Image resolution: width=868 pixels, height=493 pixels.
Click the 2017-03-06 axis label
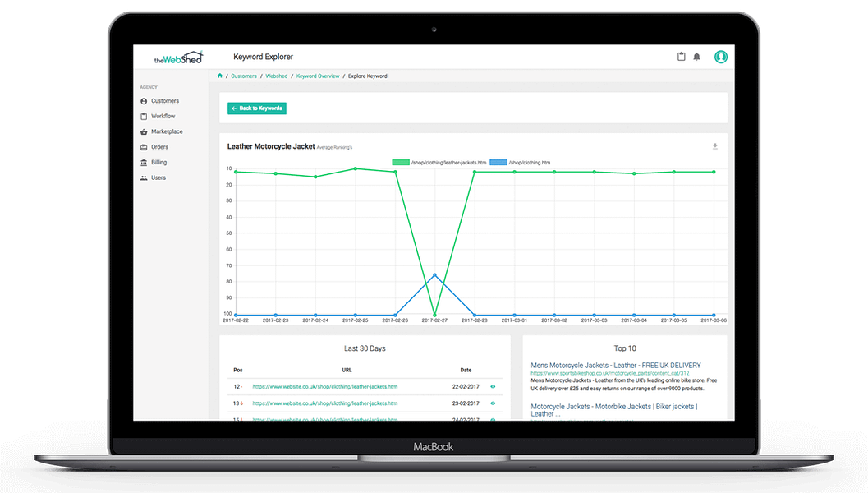(x=714, y=320)
